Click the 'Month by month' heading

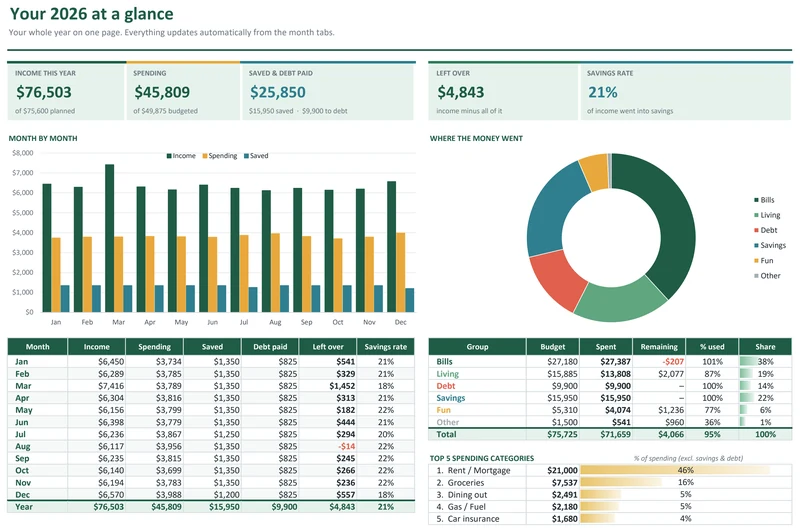pos(43,138)
